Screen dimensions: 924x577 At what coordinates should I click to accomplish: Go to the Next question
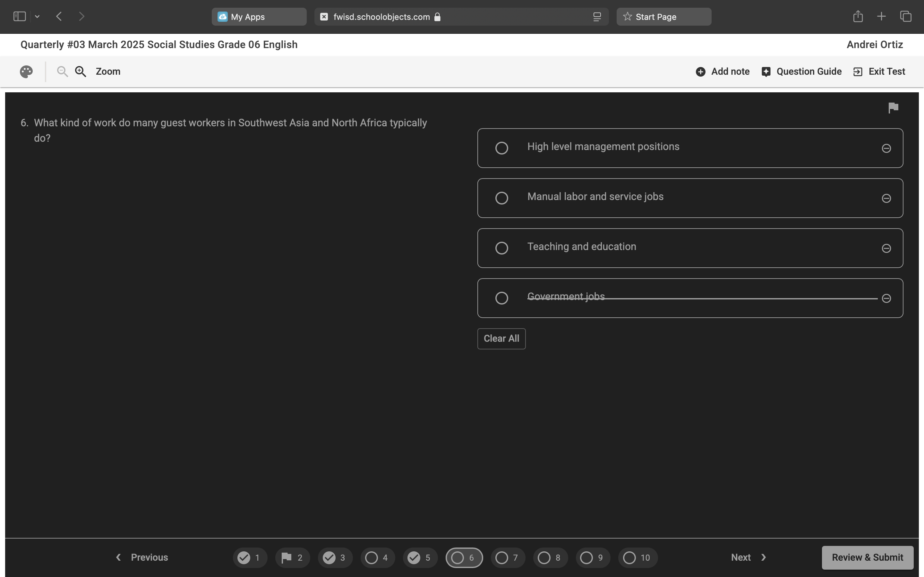pos(748,557)
